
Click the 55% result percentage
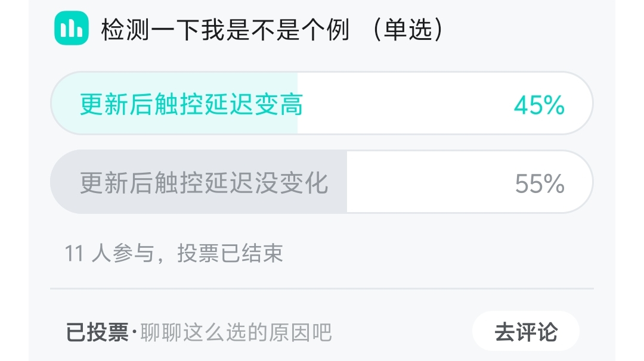pos(540,183)
